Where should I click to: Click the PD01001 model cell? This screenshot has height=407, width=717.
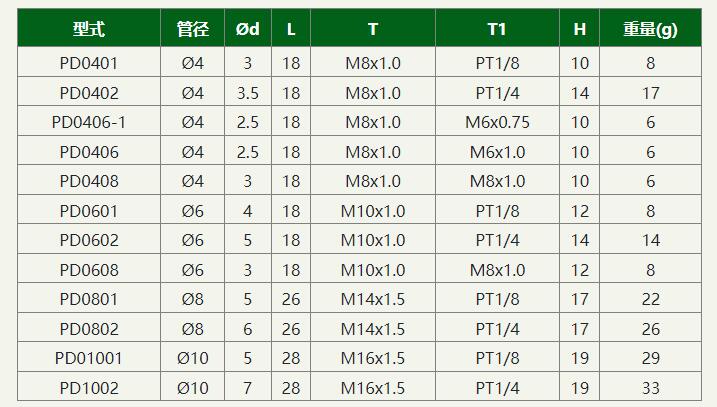pos(89,358)
